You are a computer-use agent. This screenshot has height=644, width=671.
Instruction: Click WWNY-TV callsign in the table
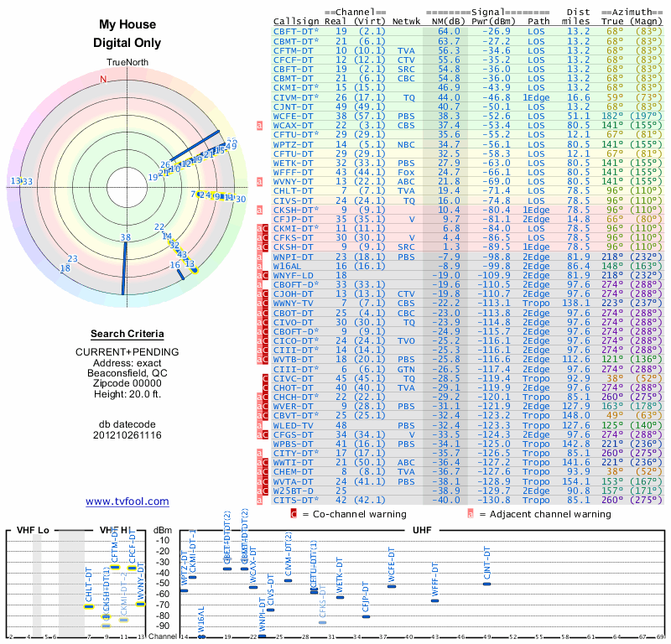(x=293, y=304)
